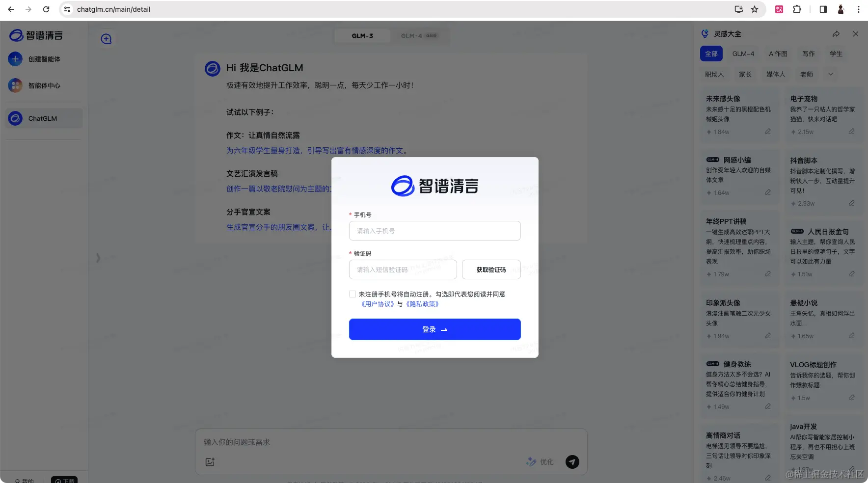The height and width of the screenshot is (483, 868).
Task: Select the 学生 category filter
Action: pos(836,54)
